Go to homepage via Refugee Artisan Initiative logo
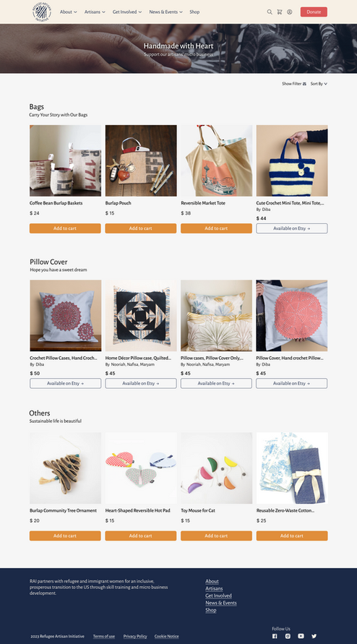Viewport: 357px width, 644px height. (42, 12)
